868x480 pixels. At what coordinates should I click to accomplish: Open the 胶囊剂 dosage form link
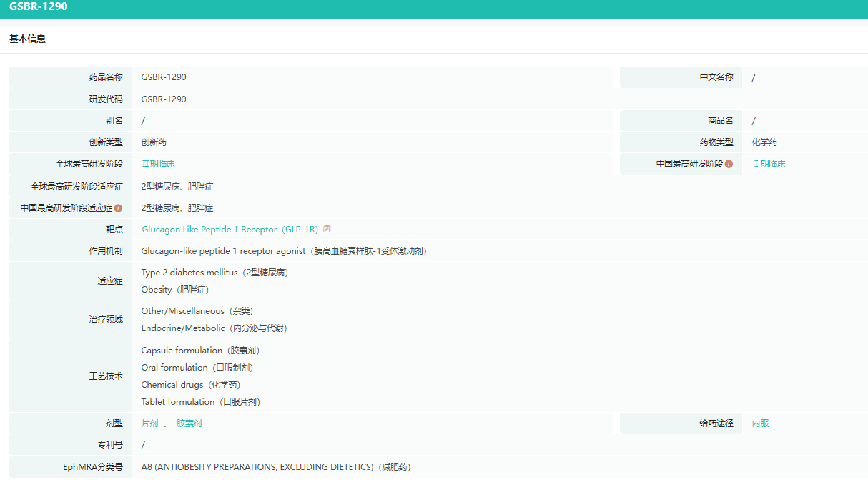click(x=189, y=423)
